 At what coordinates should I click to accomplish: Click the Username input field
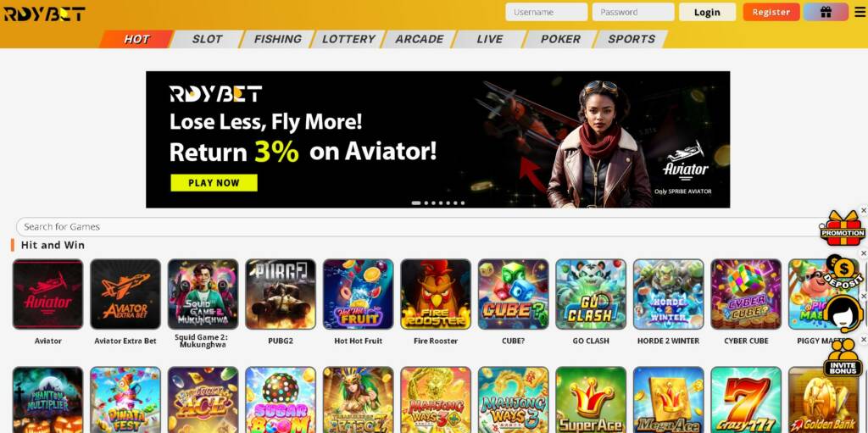pos(547,12)
